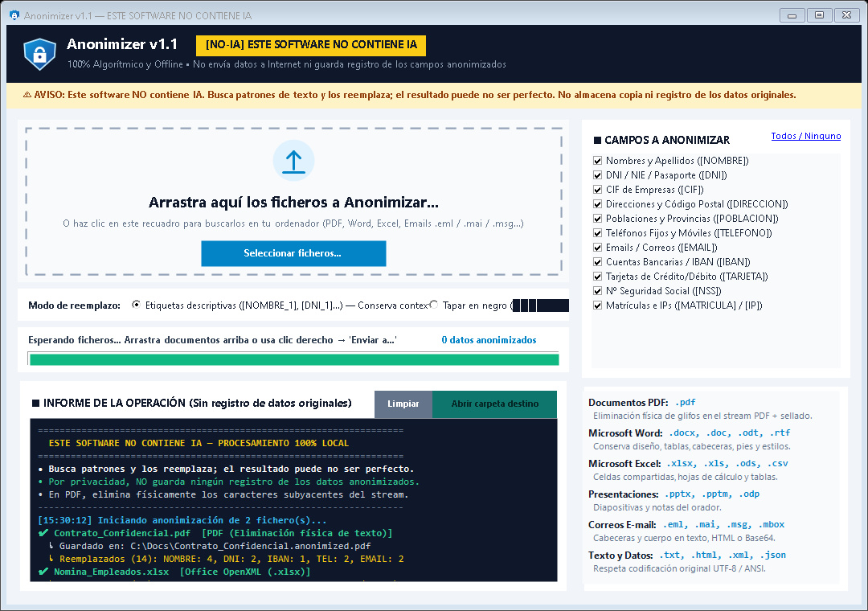
Task: Click Todos / Ninguno link
Action: pos(805,136)
